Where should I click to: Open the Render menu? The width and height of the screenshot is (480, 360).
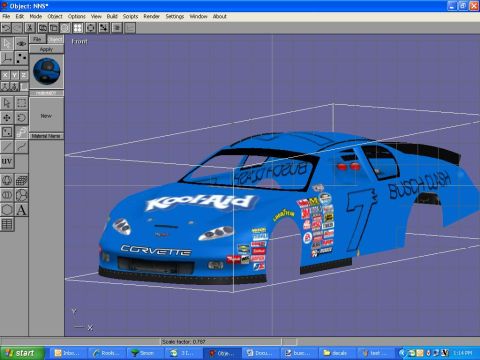click(x=151, y=16)
